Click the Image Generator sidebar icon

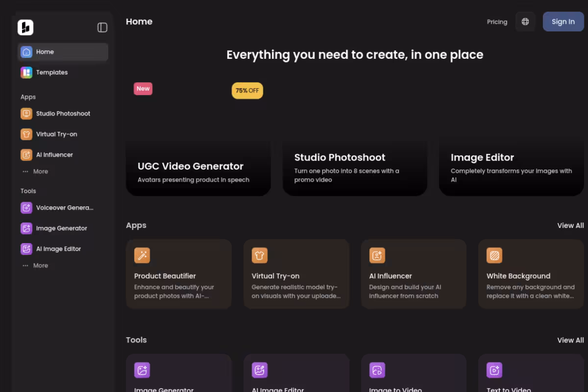coord(26,228)
